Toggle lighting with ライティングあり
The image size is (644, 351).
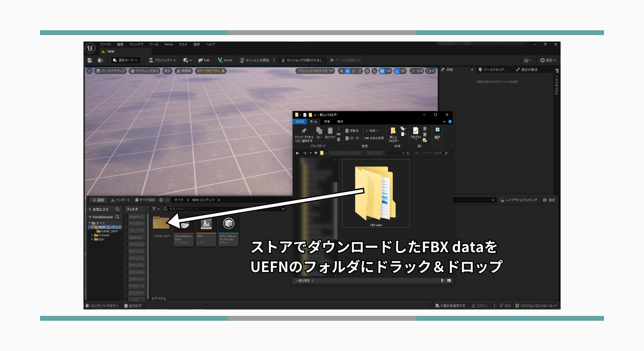(x=144, y=71)
